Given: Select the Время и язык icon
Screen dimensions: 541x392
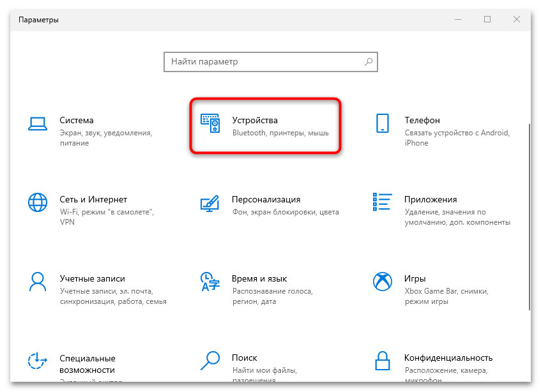Looking at the screenshot, I should coord(210,282).
